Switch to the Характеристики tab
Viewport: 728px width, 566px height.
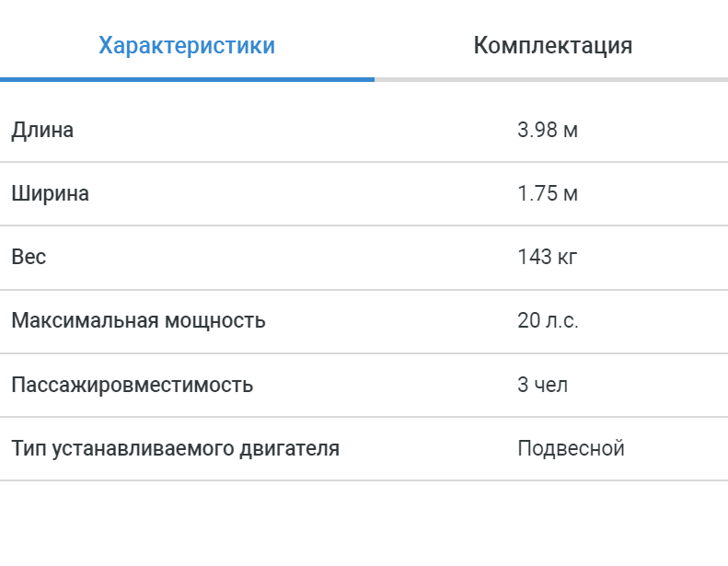187,46
